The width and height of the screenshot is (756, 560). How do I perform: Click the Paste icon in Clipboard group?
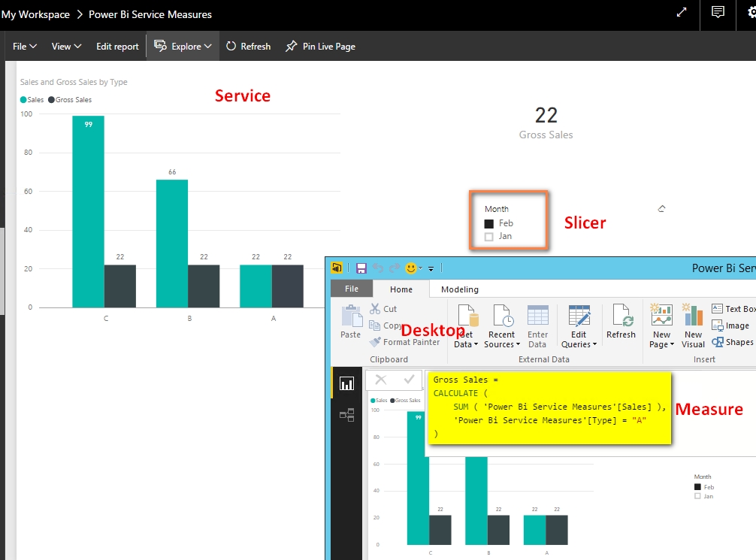click(352, 316)
